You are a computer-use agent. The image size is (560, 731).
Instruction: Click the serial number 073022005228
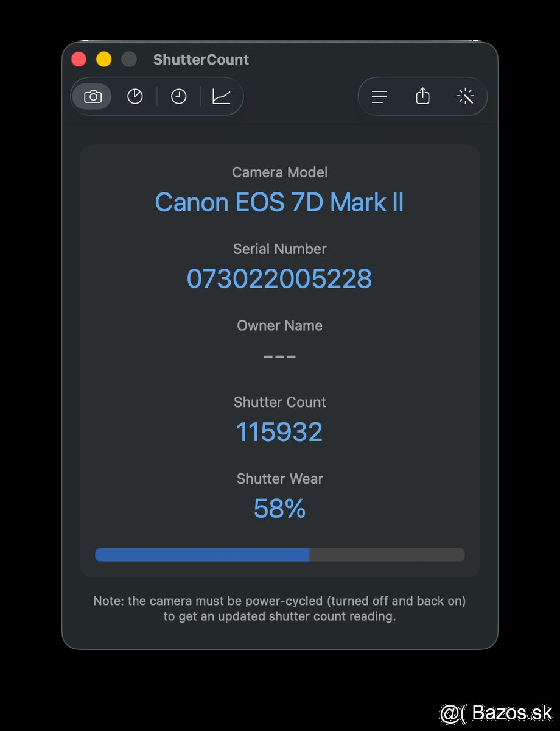pyautogui.click(x=279, y=278)
